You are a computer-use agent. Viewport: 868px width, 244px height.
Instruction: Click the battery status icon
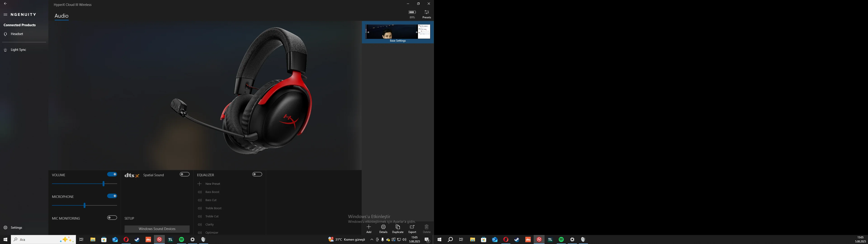412,12
